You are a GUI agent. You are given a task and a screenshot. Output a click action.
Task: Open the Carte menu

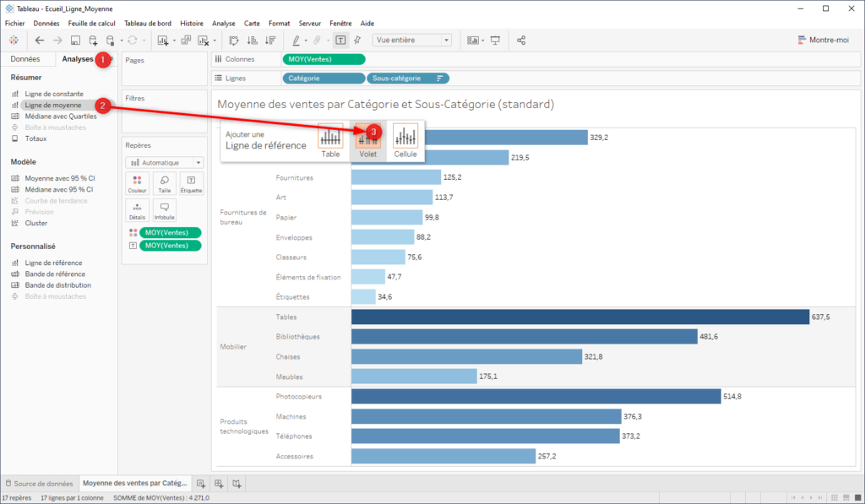(x=252, y=23)
